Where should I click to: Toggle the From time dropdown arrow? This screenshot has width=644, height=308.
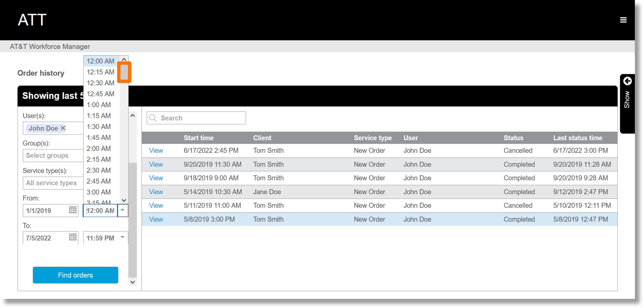click(x=123, y=210)
